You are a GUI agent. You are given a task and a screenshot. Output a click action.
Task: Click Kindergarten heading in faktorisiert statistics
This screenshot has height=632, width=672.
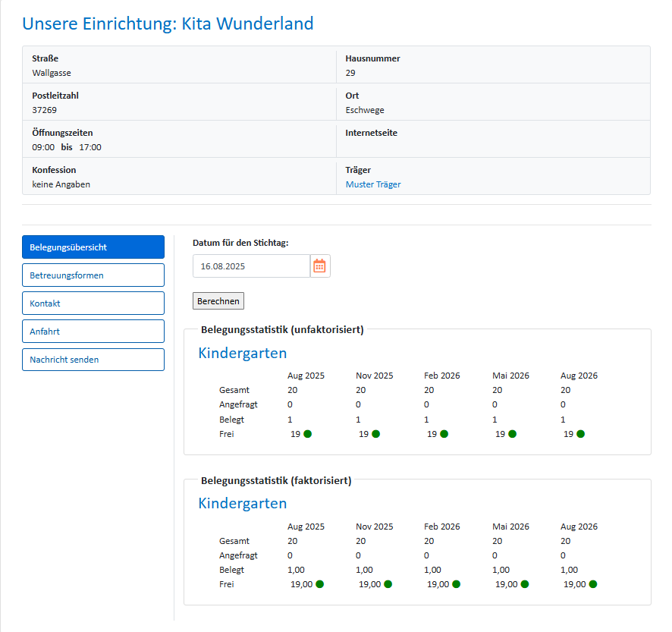(x=243, y=503)
